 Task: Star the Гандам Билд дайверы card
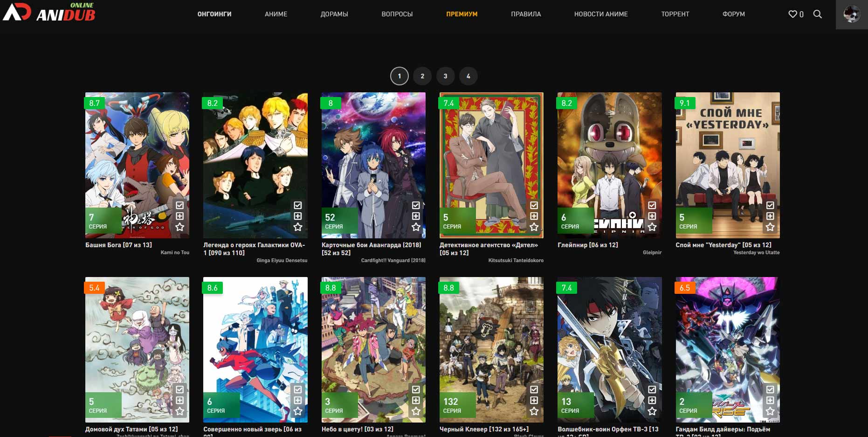[770, 411]
